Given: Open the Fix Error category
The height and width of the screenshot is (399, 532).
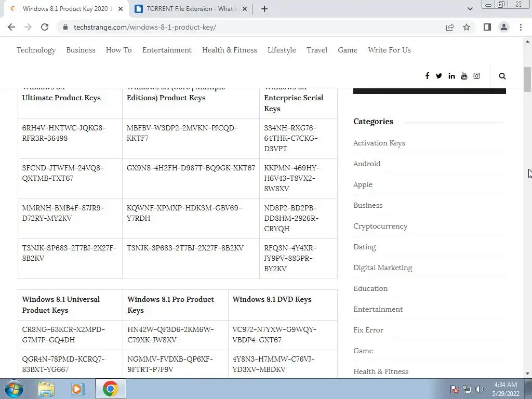Looking at the screenshot, I should coord(368,330).
